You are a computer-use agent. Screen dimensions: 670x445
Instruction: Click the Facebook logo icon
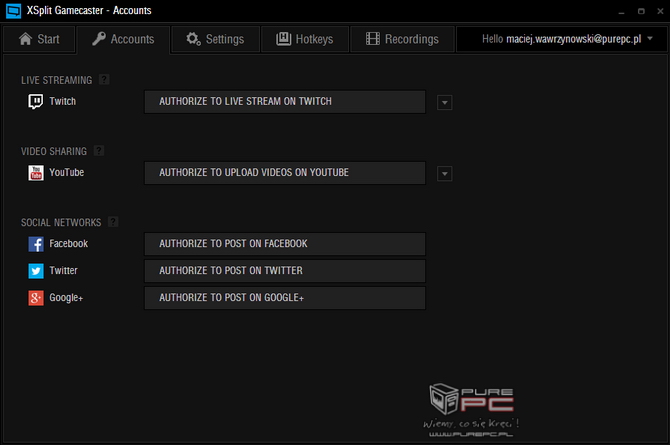[x=36, y=244]
